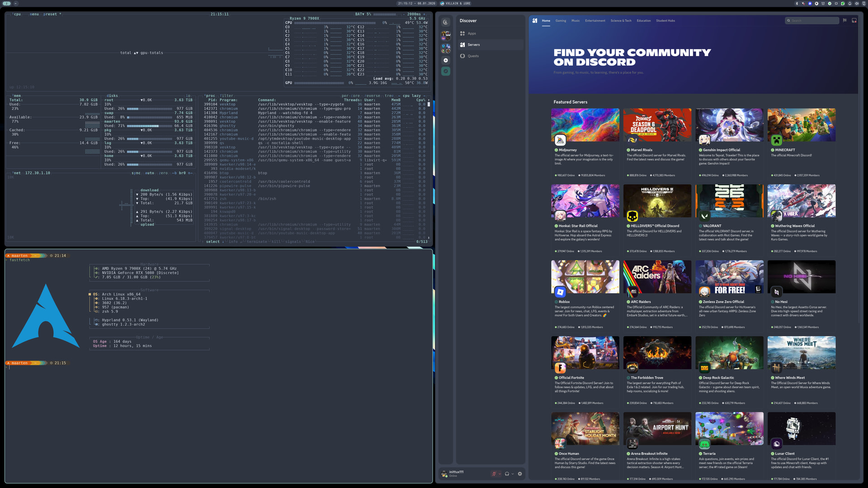This screenshot has width=868, height=488.
Task: Toggle tree view in btop proc box
Action: point(389,96)
